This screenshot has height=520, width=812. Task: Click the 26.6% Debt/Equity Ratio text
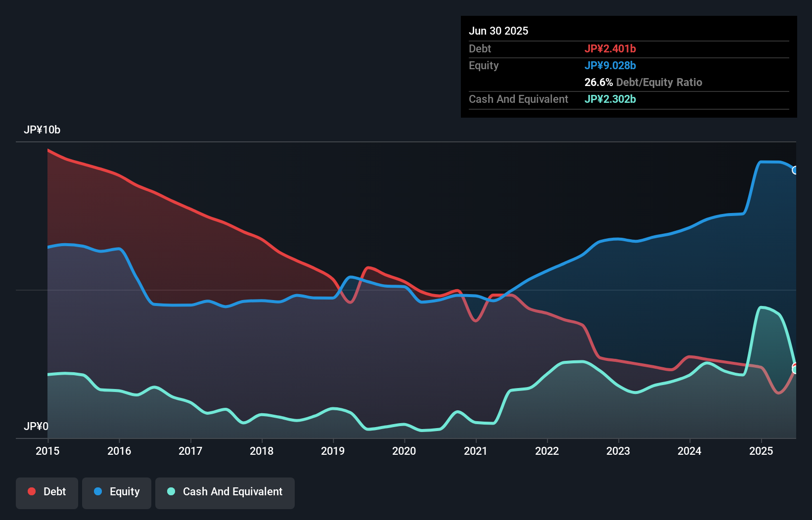(643, 82)
